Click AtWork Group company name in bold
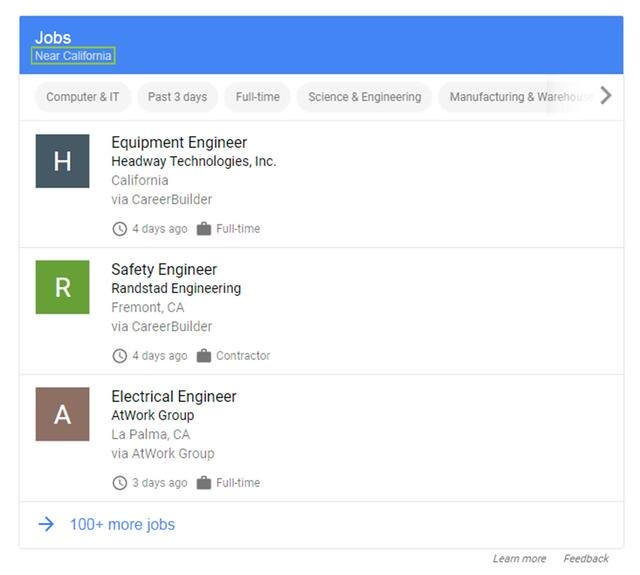This screenshot has width=640, height=575. (153, 415)
